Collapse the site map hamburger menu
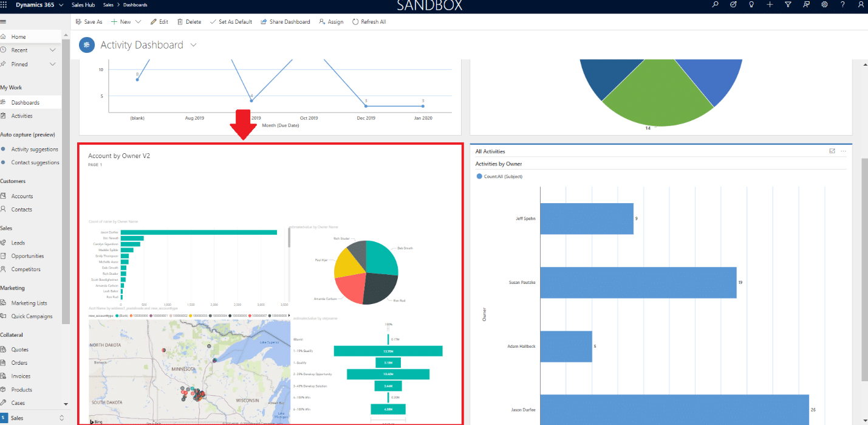Image resolution: width=868 pixels, height=425 pixels. coord(3,21)
